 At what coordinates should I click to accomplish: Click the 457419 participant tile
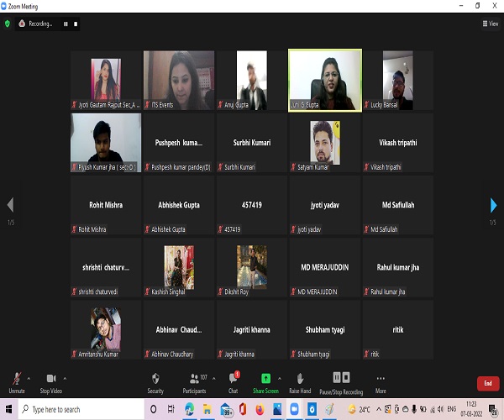coord(252,205)
